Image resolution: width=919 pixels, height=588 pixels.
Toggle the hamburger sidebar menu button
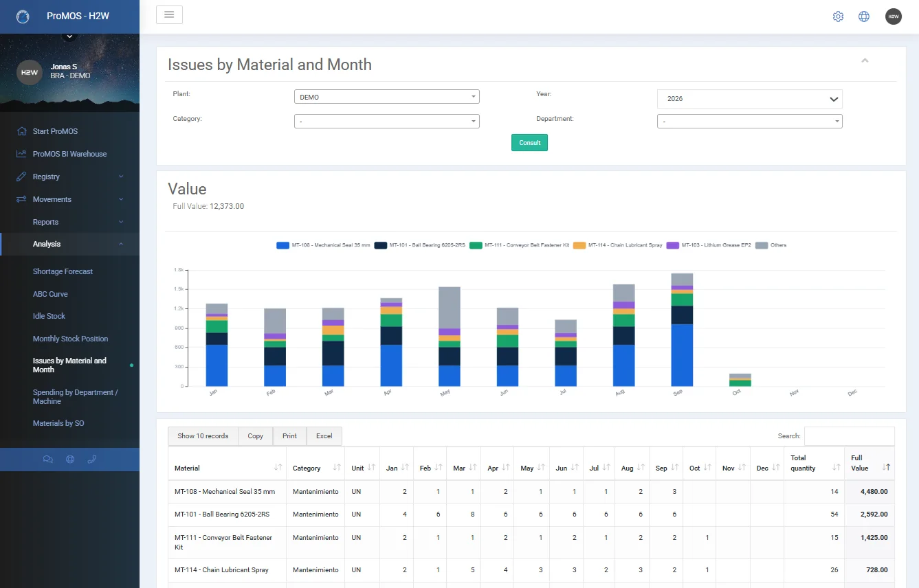169,14
